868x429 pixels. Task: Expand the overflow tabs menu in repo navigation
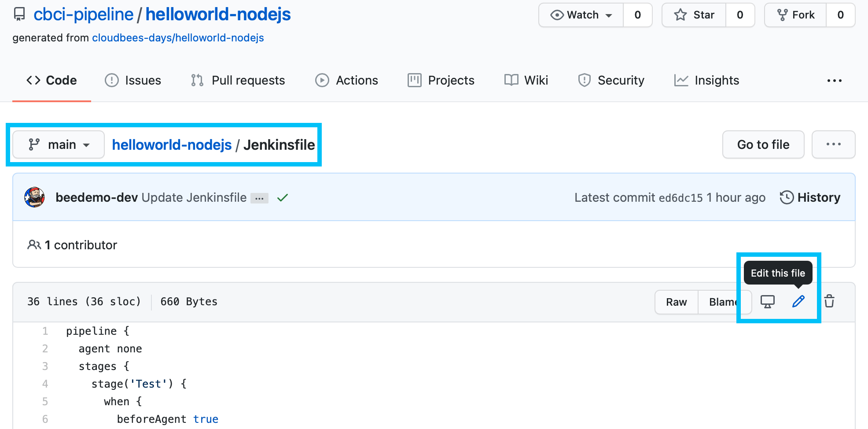pyautogui.click(x=834, y=81)
